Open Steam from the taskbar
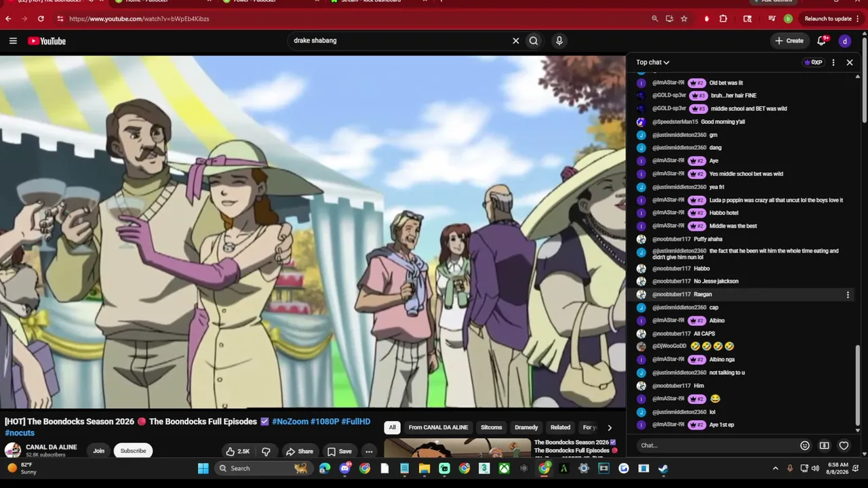The height and width of the screenshot is (488, 868). 663,468
